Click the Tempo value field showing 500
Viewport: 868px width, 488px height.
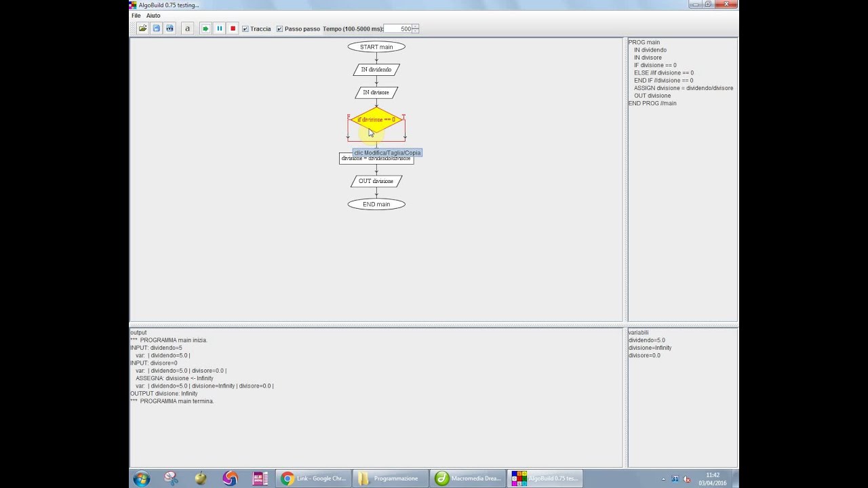pyautogui.click(x=398, y=28)
